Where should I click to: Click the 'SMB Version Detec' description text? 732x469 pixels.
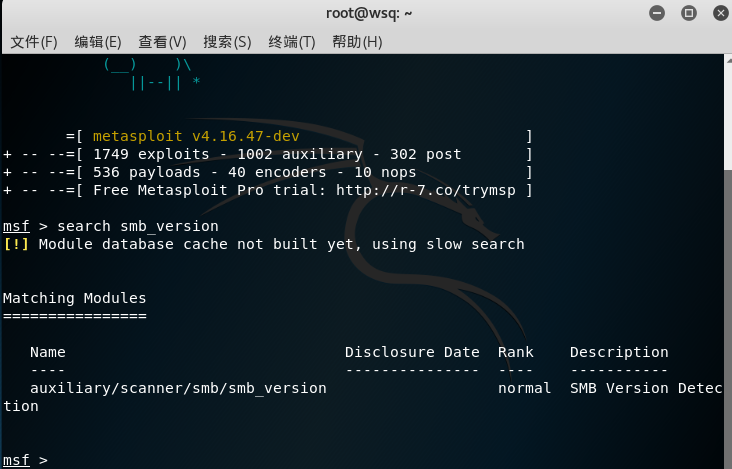coord(646,388)
